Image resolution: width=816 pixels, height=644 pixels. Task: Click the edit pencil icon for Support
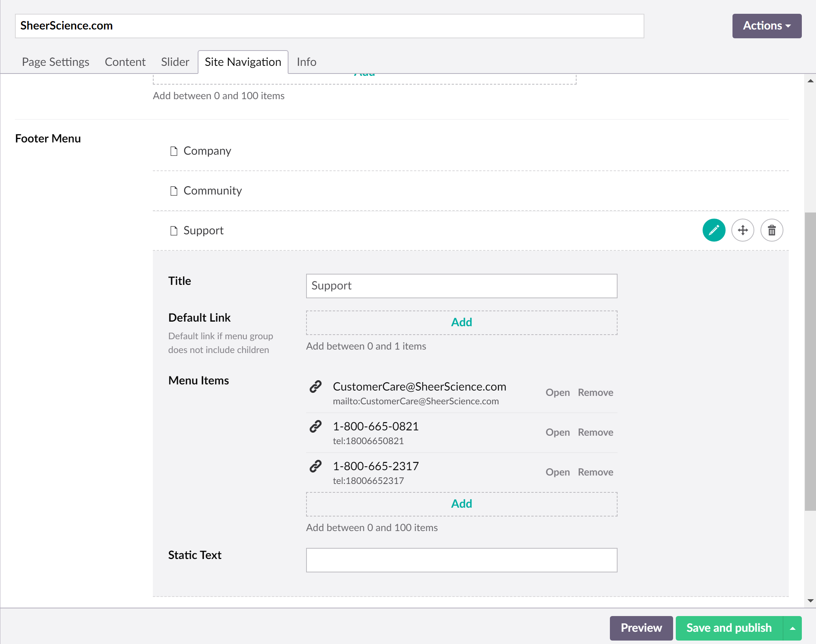[x=714, y=230]
